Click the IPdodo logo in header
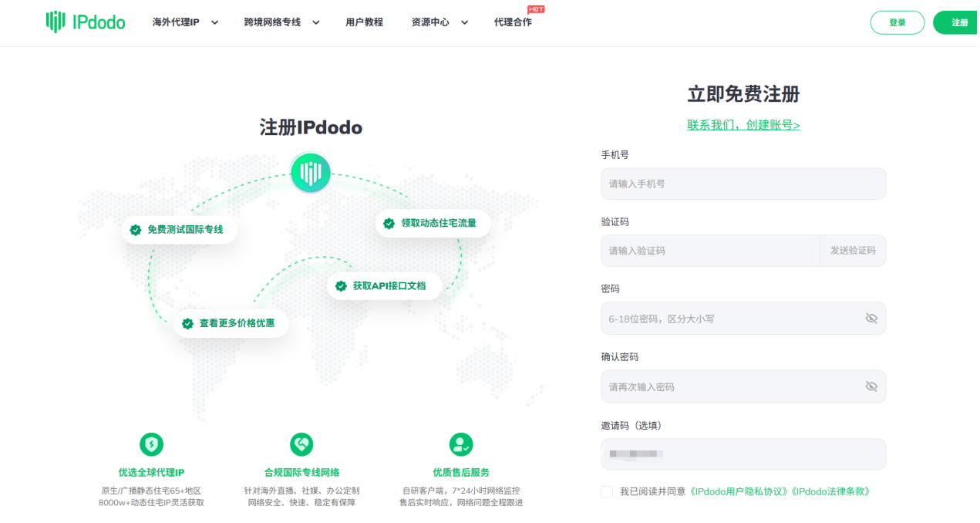The height and width of the screenshot is (523, 980). (x=85, y=22)
